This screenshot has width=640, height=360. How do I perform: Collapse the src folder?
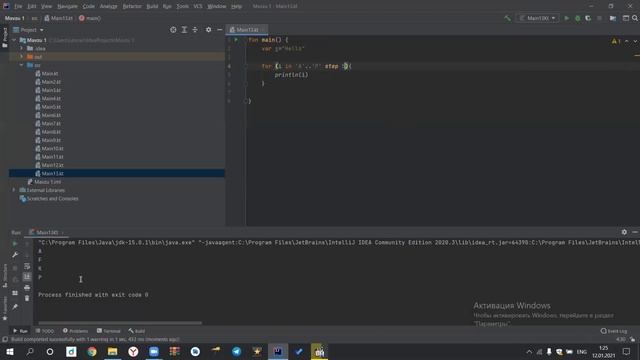click(22, 65)
